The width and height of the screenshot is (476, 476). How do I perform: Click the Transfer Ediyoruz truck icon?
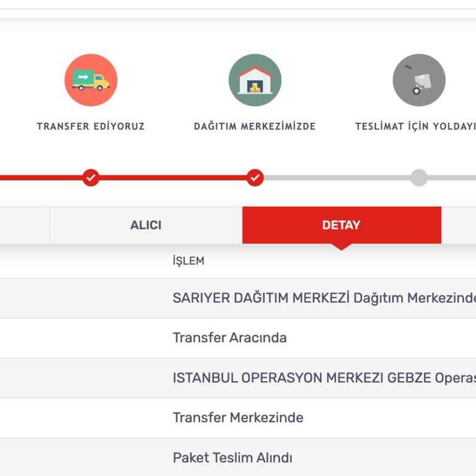(x=90, y=80)
